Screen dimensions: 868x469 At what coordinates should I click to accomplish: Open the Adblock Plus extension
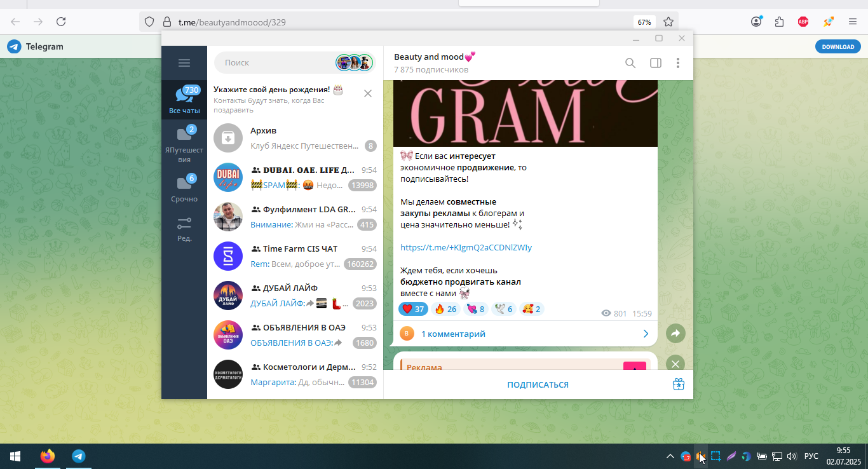point(803,22)
